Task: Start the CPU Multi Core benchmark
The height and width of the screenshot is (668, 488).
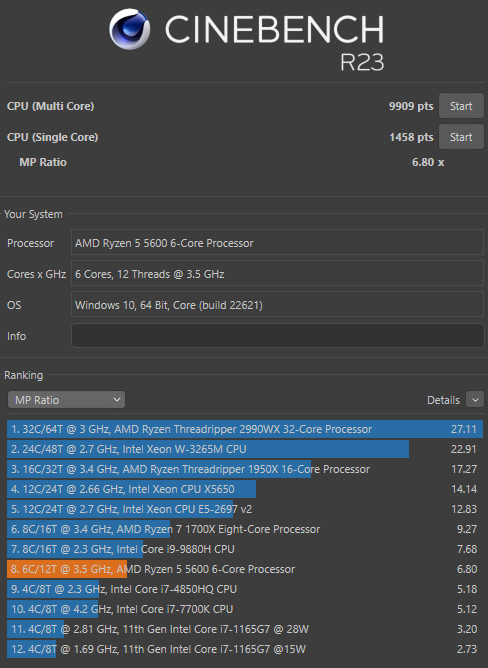Action: 461,106
